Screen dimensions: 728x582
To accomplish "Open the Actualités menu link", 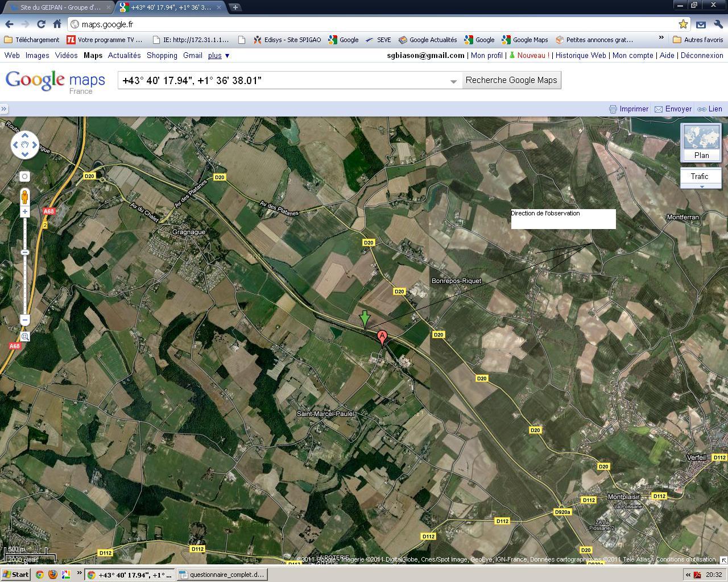I will (124, 55).
